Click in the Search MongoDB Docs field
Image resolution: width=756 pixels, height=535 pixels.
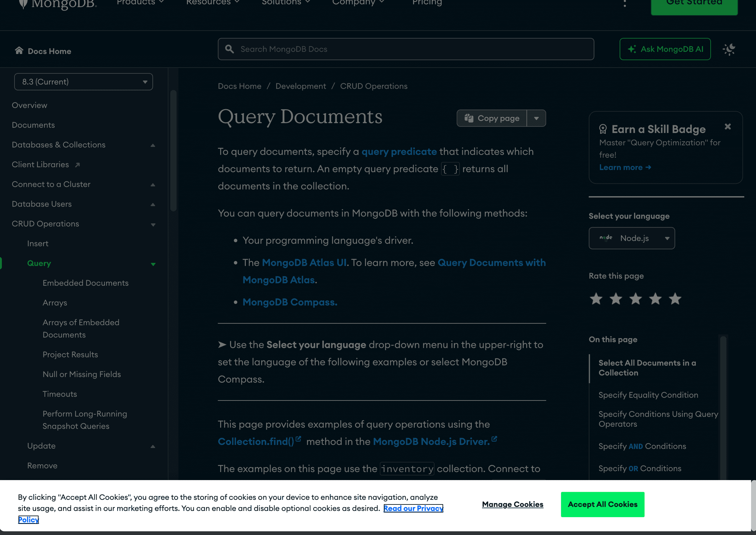tap(406, 49)
